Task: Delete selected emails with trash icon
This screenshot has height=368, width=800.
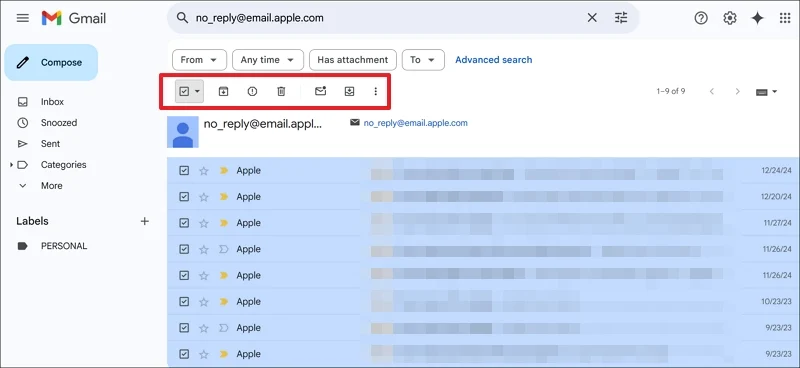Action: point(281,91)
